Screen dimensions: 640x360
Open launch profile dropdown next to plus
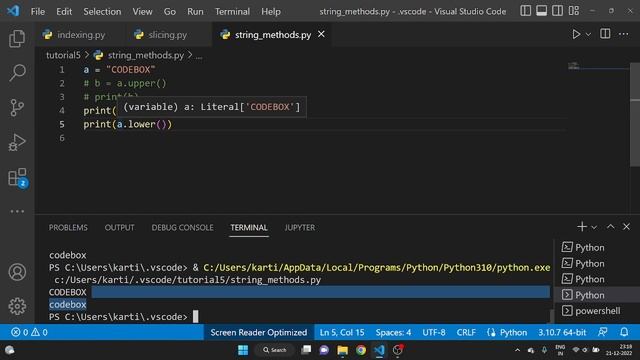click(x=594, y=227)
